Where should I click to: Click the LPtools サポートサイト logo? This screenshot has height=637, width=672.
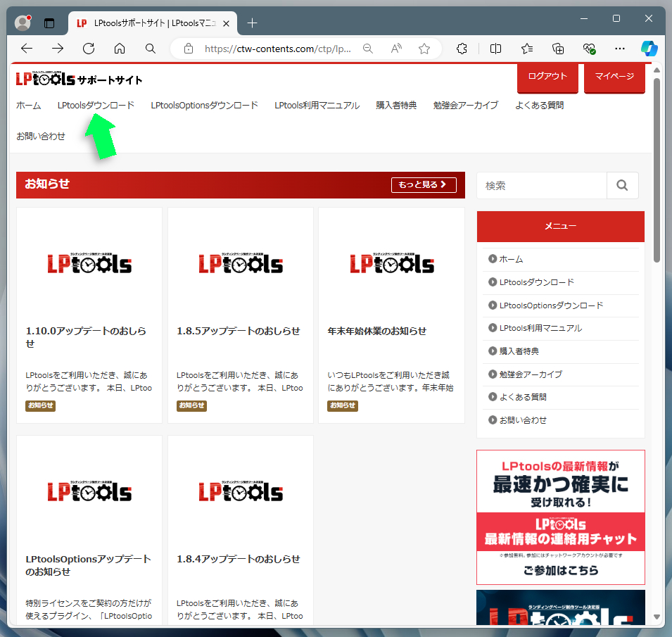coord(79,80)
